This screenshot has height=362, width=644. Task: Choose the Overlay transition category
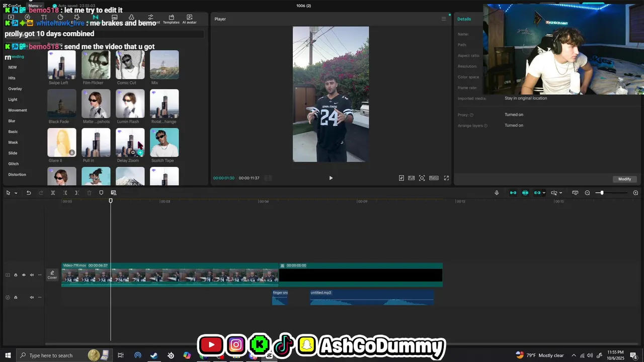(15, 88)
